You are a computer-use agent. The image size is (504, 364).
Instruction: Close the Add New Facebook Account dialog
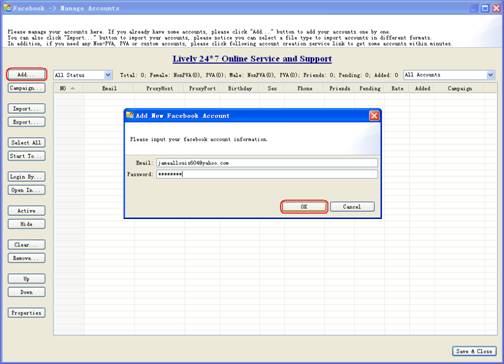pyautogui.click(x=374, y=116)
